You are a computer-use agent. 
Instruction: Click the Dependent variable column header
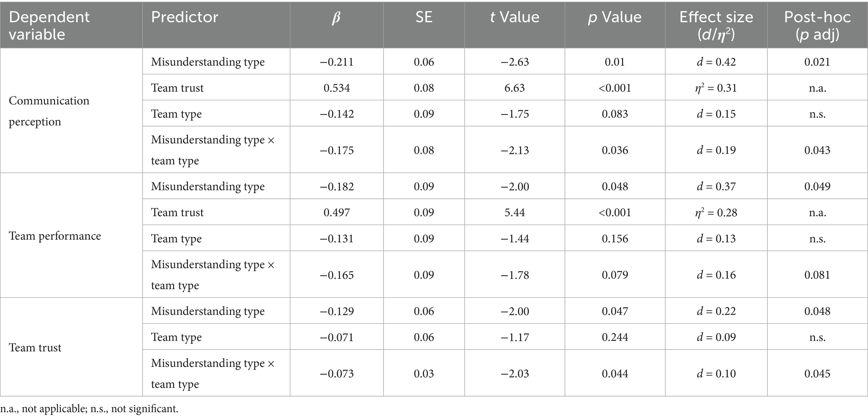49,25
